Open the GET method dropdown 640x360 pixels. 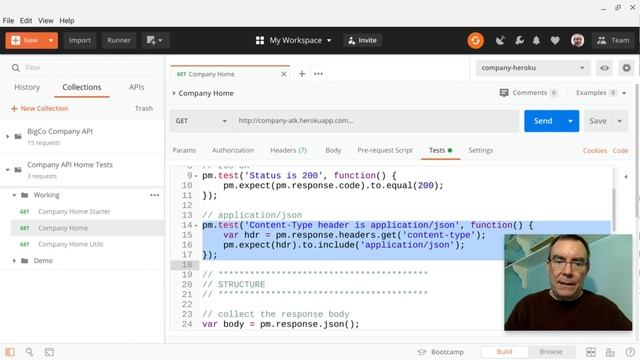pyautogui.click(x=201, y=121)
